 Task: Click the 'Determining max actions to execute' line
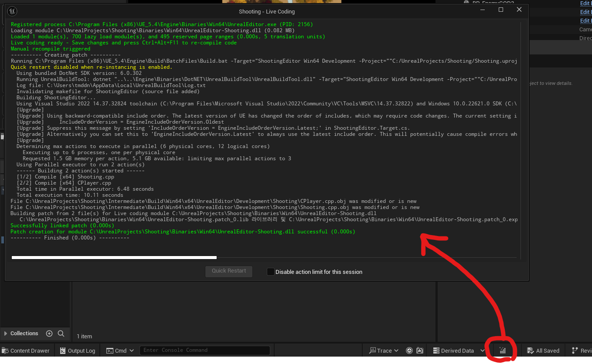coord(143,146)
